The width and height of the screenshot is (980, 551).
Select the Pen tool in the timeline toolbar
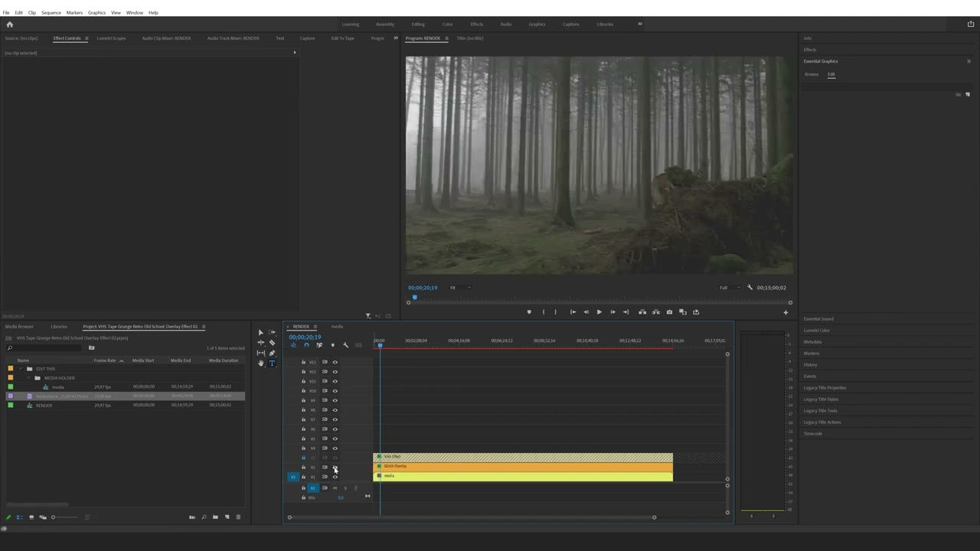point(271,353)
